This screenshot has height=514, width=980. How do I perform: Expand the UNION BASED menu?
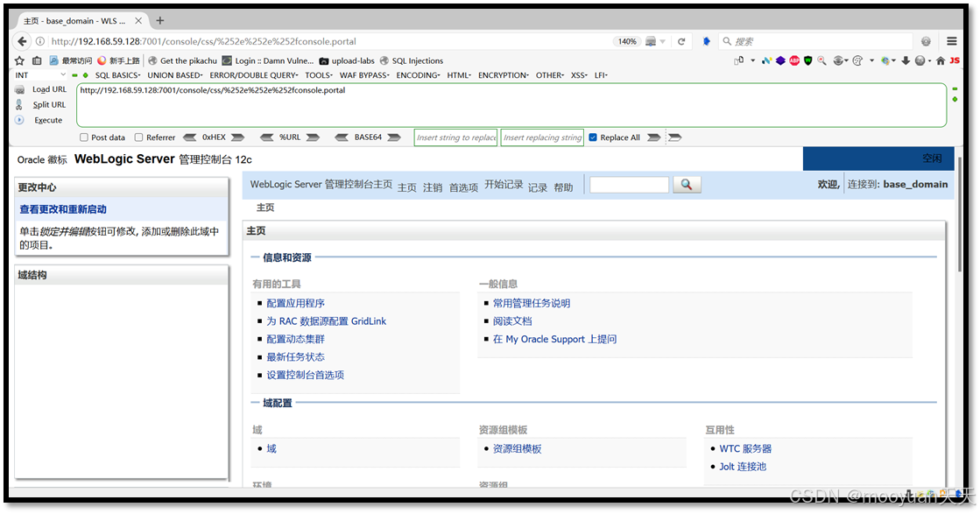click(x=175, y=75)
